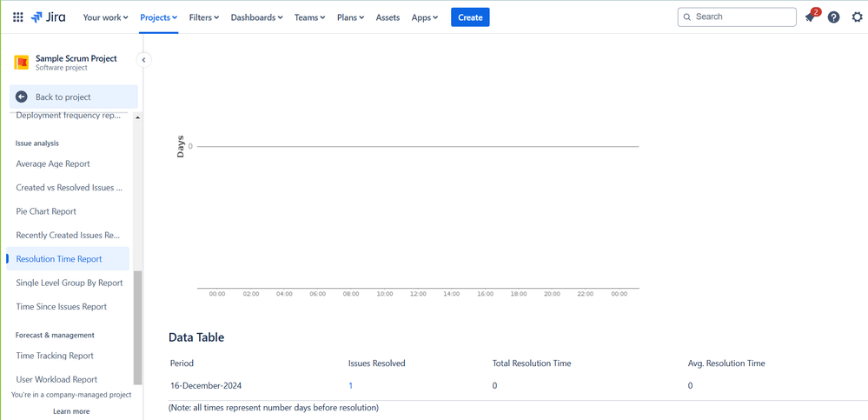Open the settings gear icon
The height and width of the screenshot is (420, 868).
pyautogui.click(x=857, y=17)
